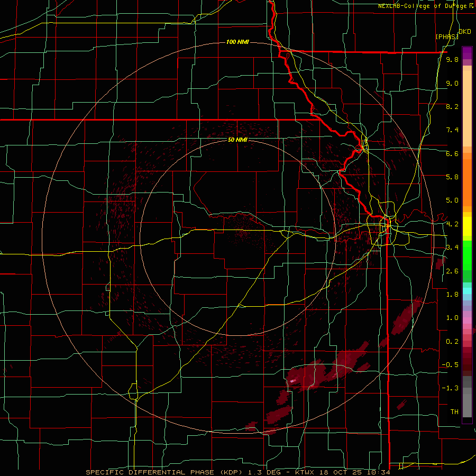Screen dimensions: 476x476
Task: Click the TH label on the color scale
Action: [x=454, y=412]
